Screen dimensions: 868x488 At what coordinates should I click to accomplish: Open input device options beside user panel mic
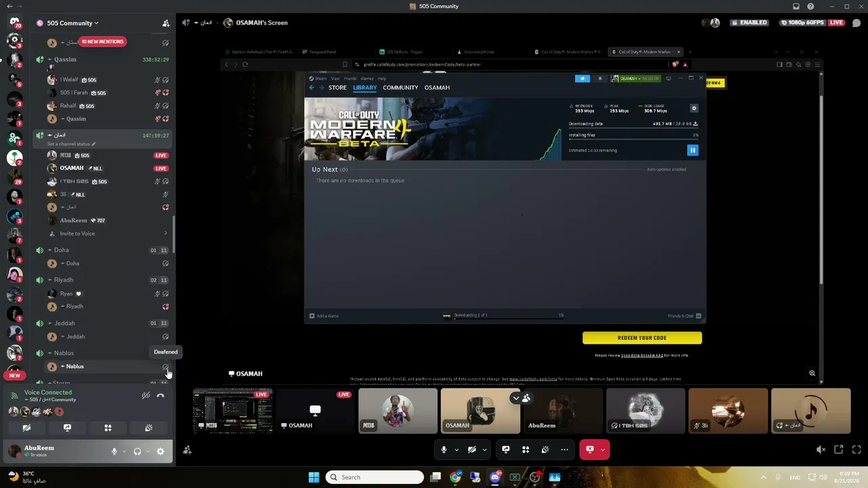click(x=124, y=451)
